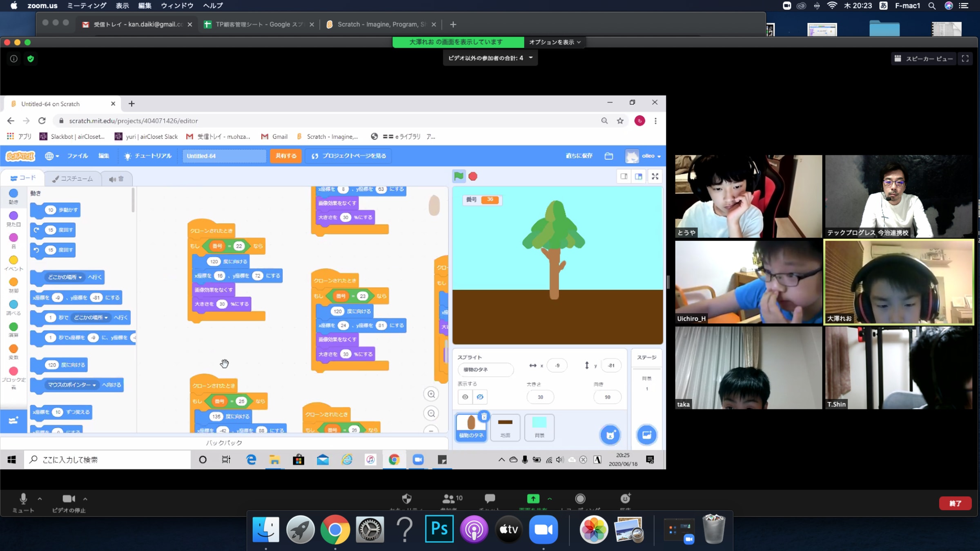Screen dimensions: 980x551
Task: Click the green flag to run project
Action: [459, 176]
